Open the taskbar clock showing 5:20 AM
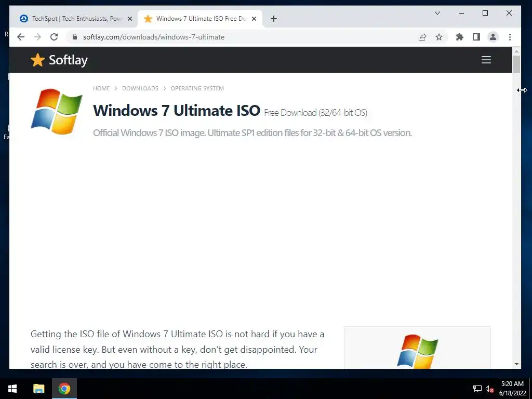 (x=512, y=389)
